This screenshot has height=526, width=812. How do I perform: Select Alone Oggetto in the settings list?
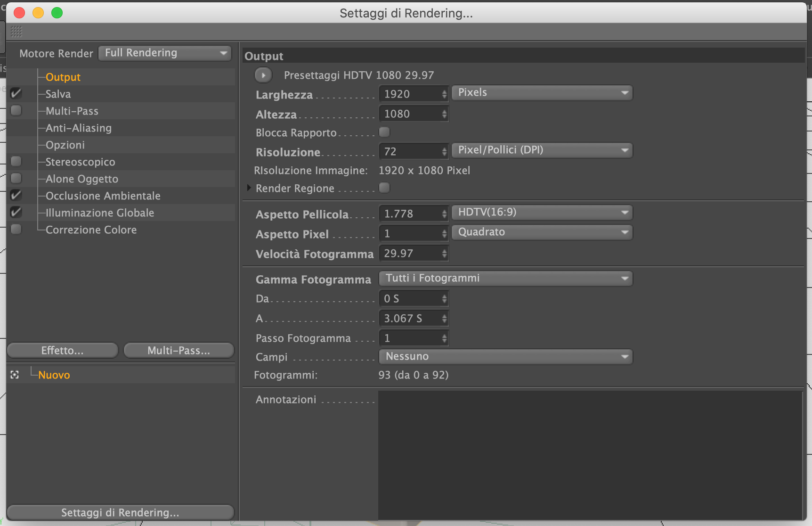pos(82,179)
